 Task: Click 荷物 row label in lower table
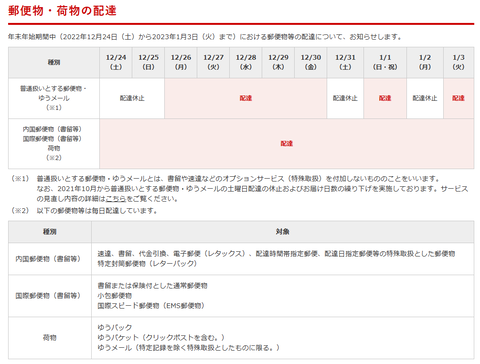(50, 338)
